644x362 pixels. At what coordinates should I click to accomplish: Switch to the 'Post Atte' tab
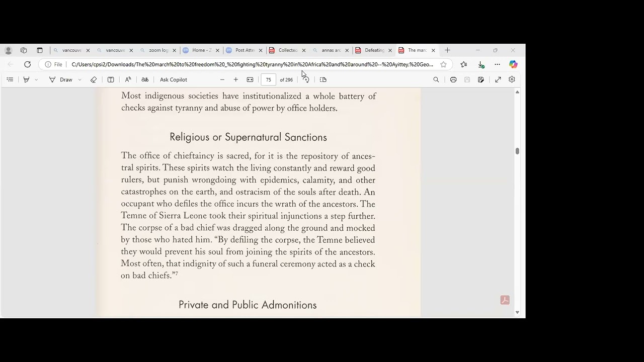[245, 50]
